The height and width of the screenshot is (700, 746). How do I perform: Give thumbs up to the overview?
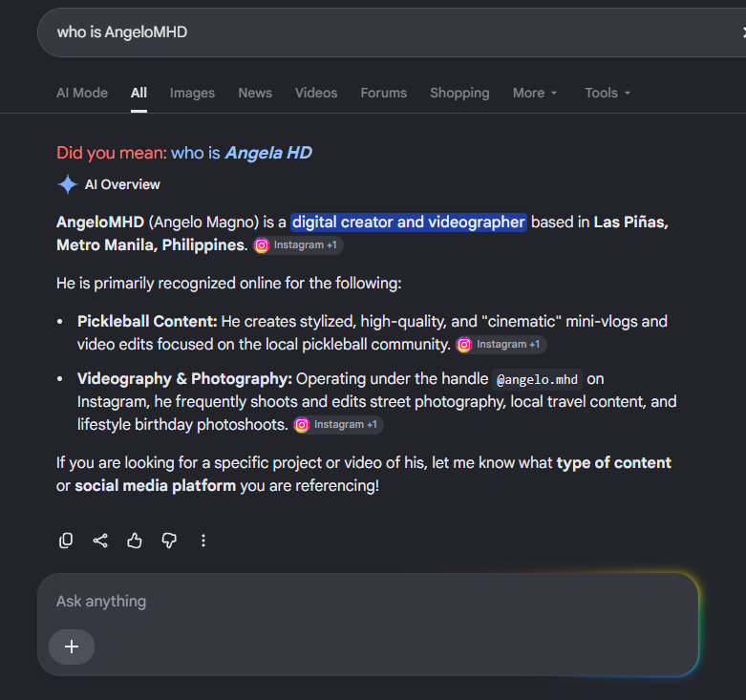[135, 541]
